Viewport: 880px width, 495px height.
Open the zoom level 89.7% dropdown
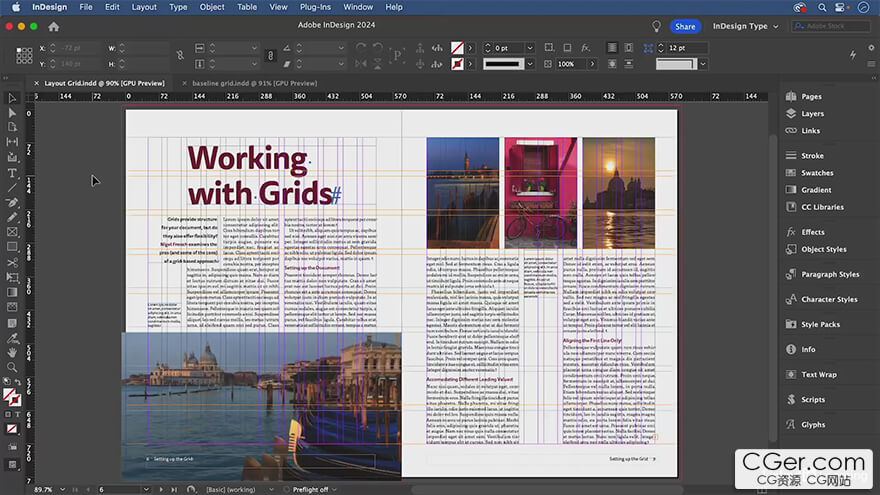[x=62, y=489]
